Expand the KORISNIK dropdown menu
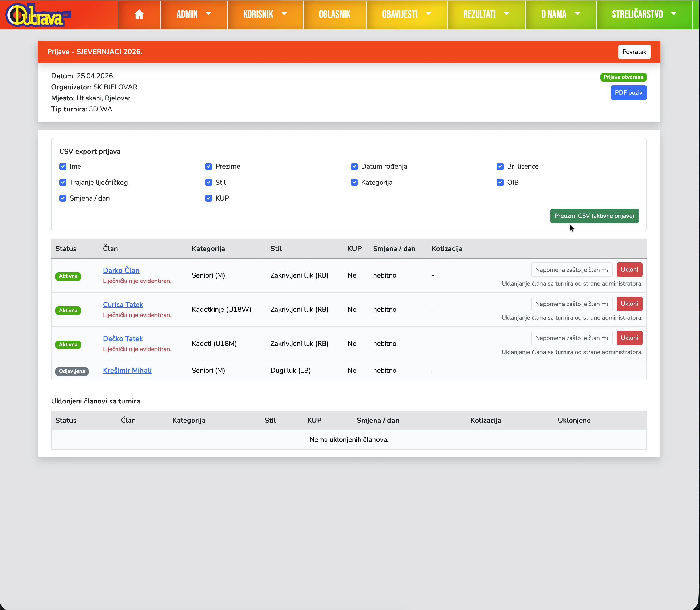Image resolution: width=700 pixels, height=610 pixels. [x=265, y=14]
